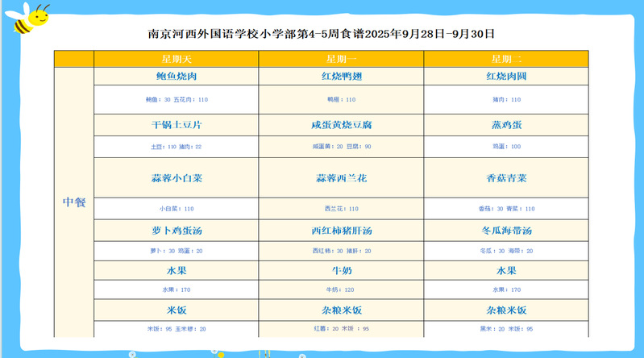Select the 红烧鸭翅 dish cell
Viewport: 644px width, 358px height.
(341, 77)
